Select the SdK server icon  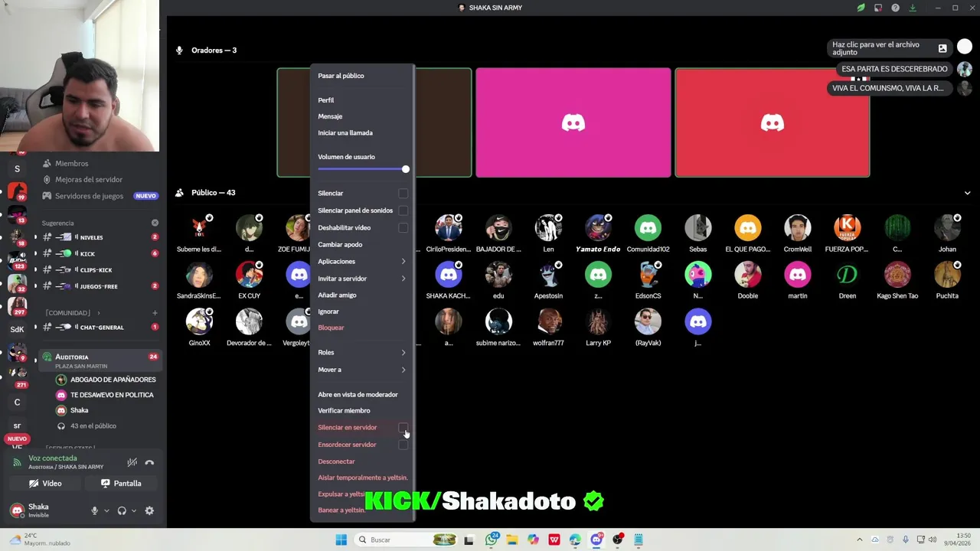(x=17, y=329)
